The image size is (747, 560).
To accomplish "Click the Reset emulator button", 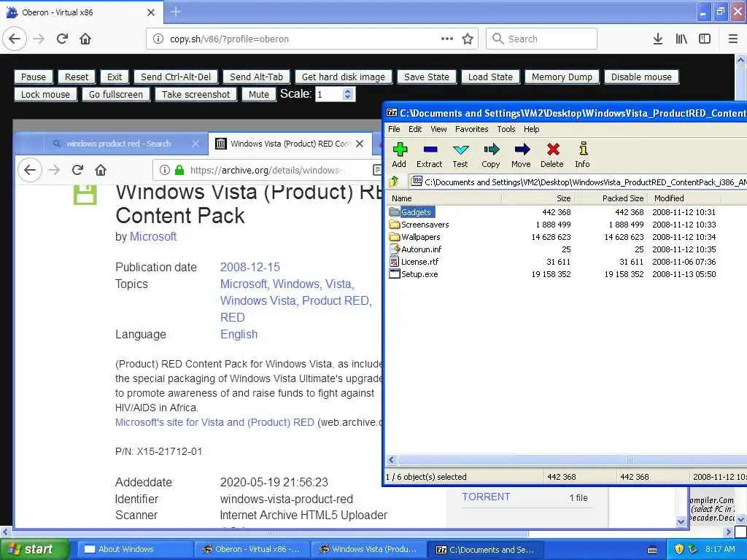I will click(77, 77).
